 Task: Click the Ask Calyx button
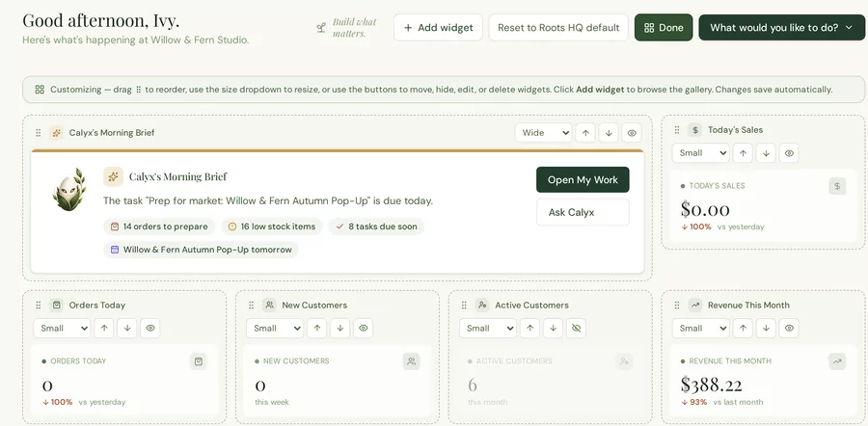[583, 212]
